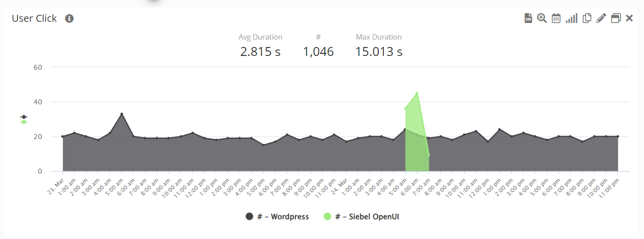
Task: Open the widget in a new window icon
Action: (x=616, y=18)
